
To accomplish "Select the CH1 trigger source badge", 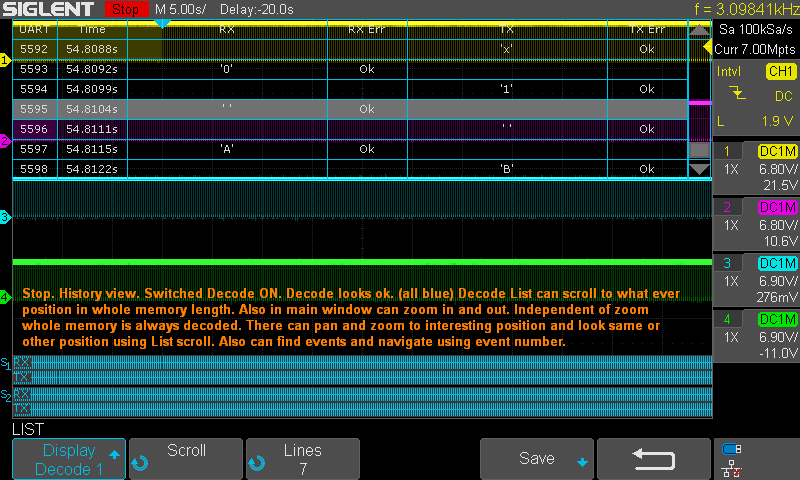I will (x=781, y=71).
